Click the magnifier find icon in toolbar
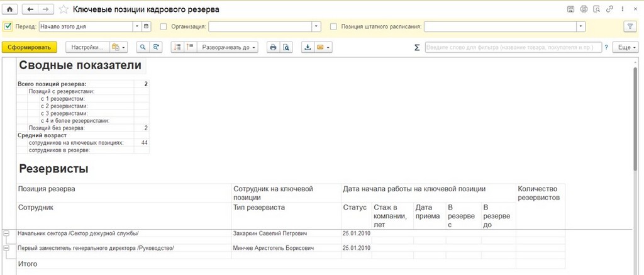The width and height of the screenshot is (644, 275). click(143, 48)
